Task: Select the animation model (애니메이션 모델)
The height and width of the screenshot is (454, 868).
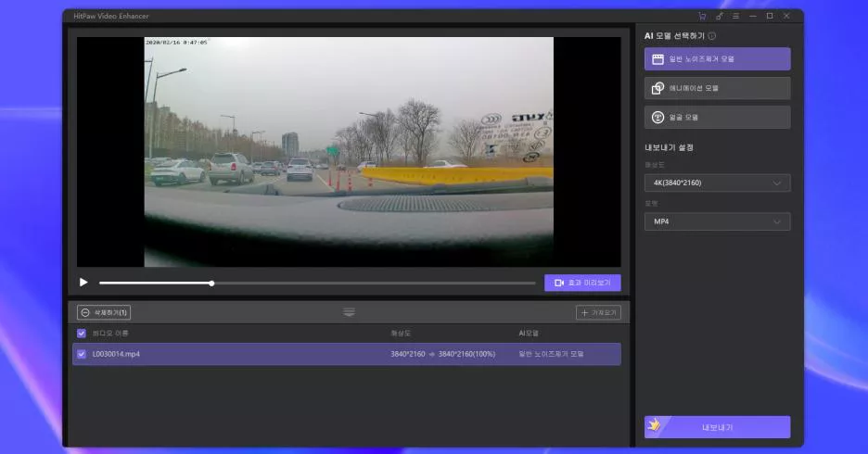Action: click(717, 88)
